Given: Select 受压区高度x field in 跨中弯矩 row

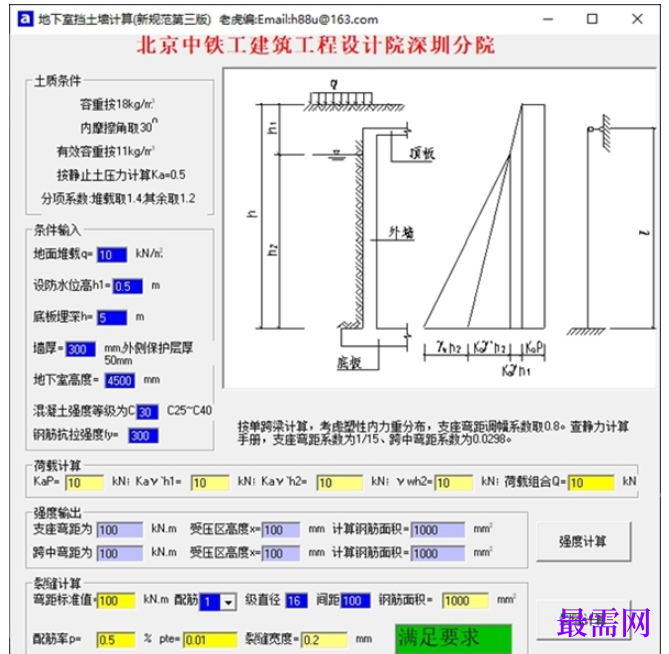Looking at the screenshot, I should tap(281, 553).
